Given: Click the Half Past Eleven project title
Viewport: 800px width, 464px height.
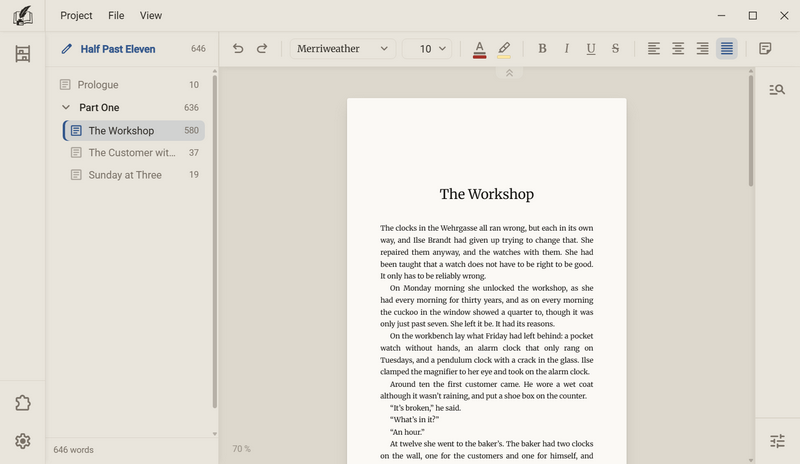Looking at the screenshot, I should [x=118, y=49].
